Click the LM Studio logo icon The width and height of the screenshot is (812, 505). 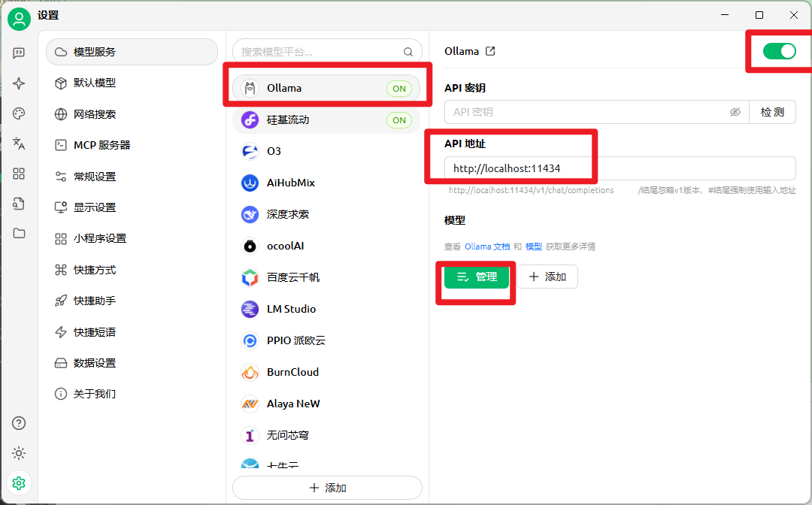(250, 309)
